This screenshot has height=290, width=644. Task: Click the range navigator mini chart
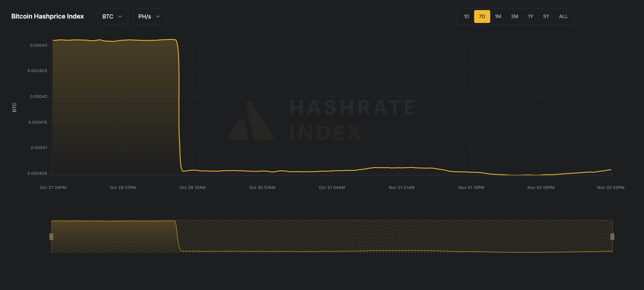click(x=332, y=236)
